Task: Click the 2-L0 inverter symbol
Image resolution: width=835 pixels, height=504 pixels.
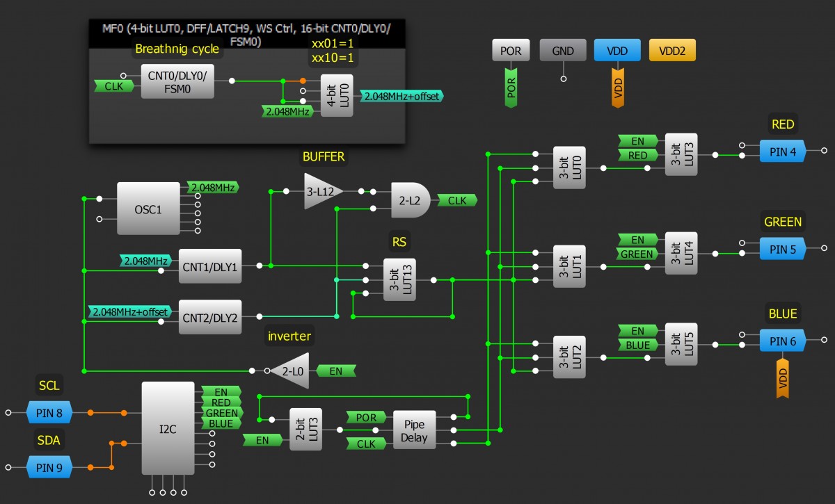Action: click(290, 371)
